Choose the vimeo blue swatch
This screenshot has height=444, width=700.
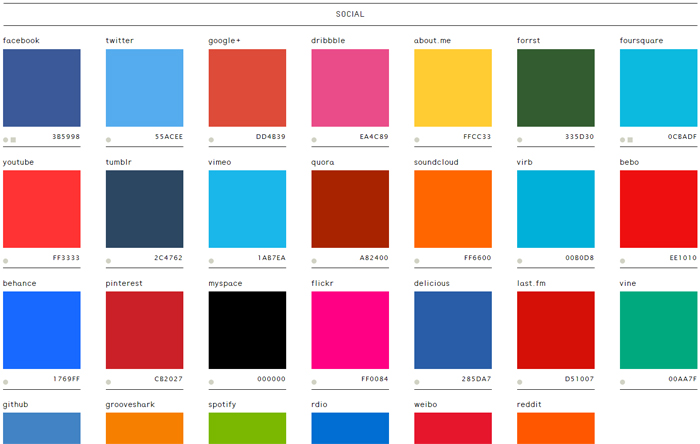[x=247, y=209]
